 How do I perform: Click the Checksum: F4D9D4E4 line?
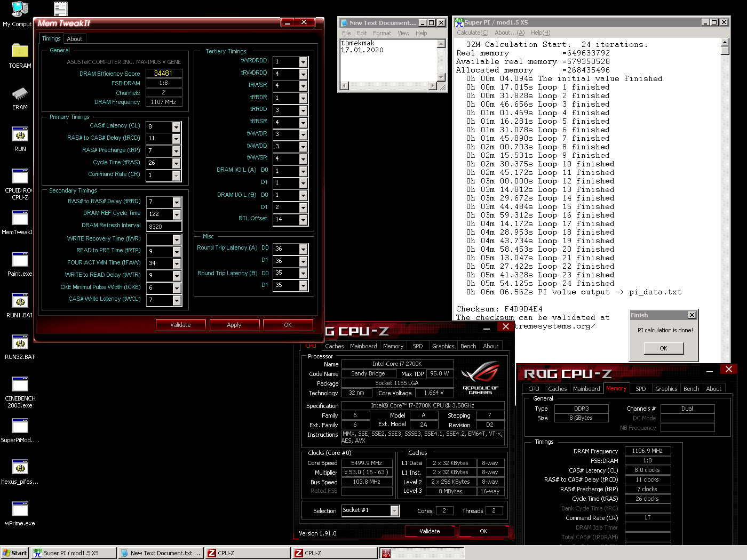[x=499, y=309]
